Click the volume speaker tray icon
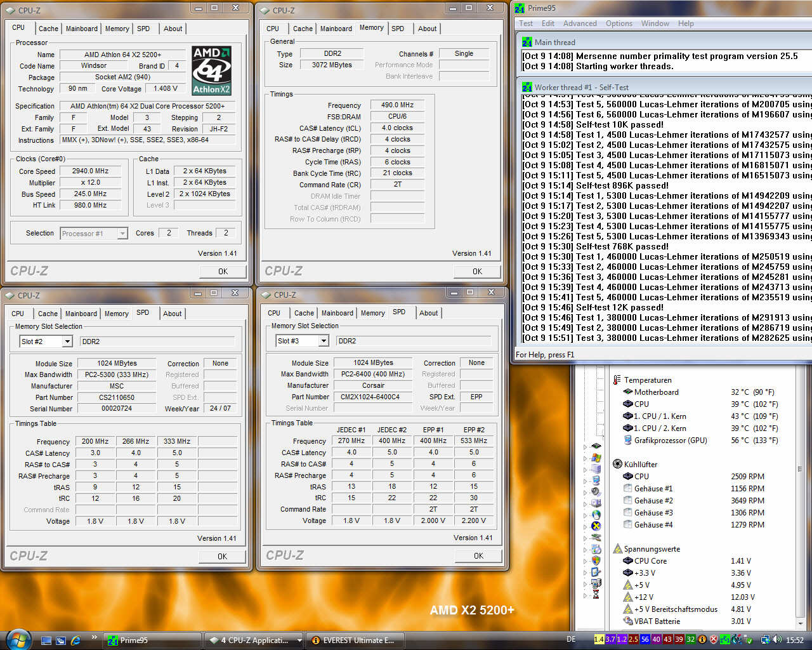This screenshot has height=650, width=812. point(777,639)
